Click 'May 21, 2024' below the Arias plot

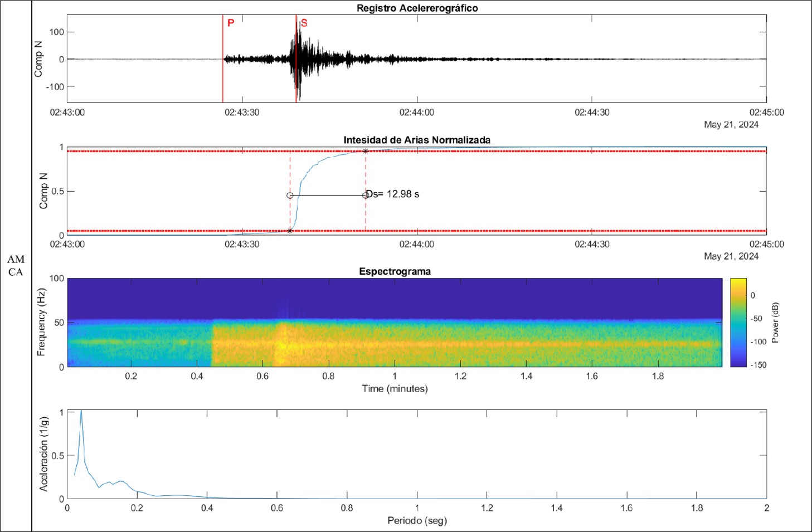tap(731, 256)
